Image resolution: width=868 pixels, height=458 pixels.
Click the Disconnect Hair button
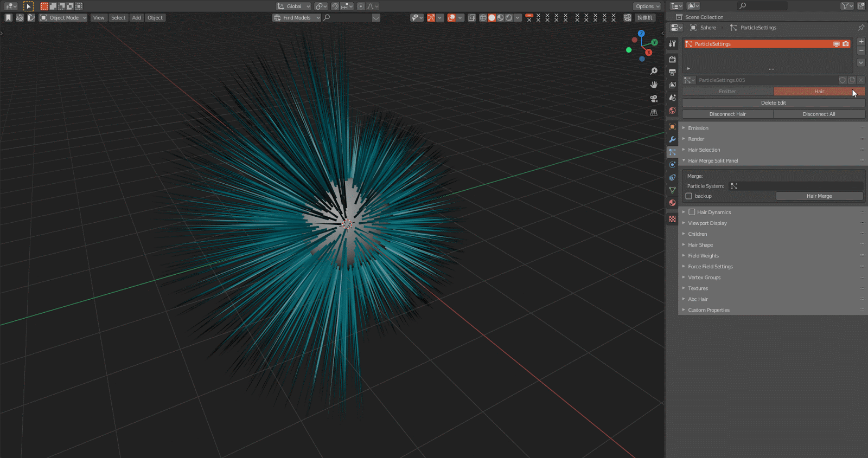pos(727,114)
